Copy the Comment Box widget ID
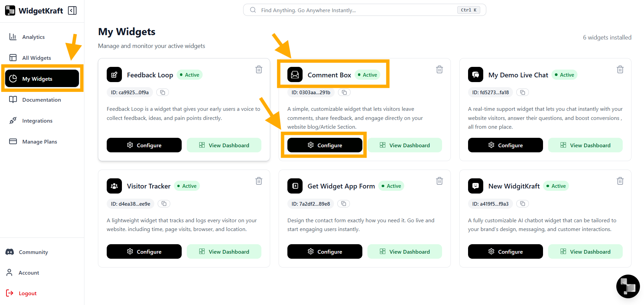 pyautogui.click(x=344, y=93)
